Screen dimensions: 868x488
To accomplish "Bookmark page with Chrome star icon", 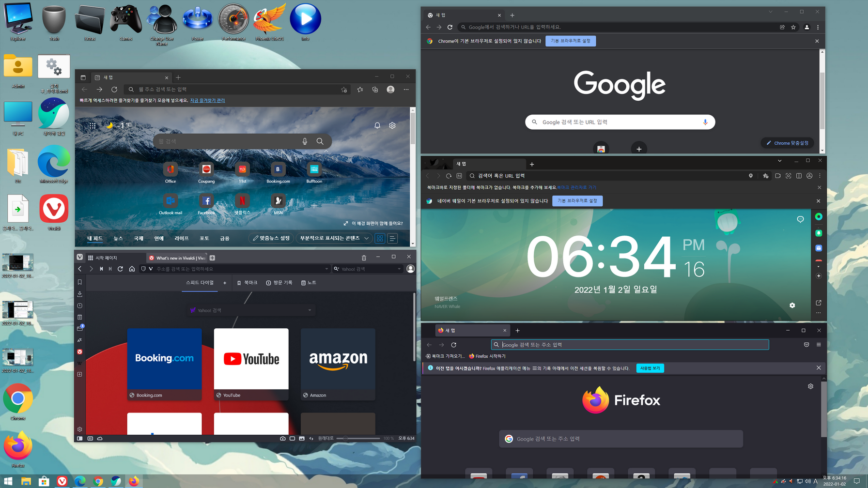I will pos(793,27).
